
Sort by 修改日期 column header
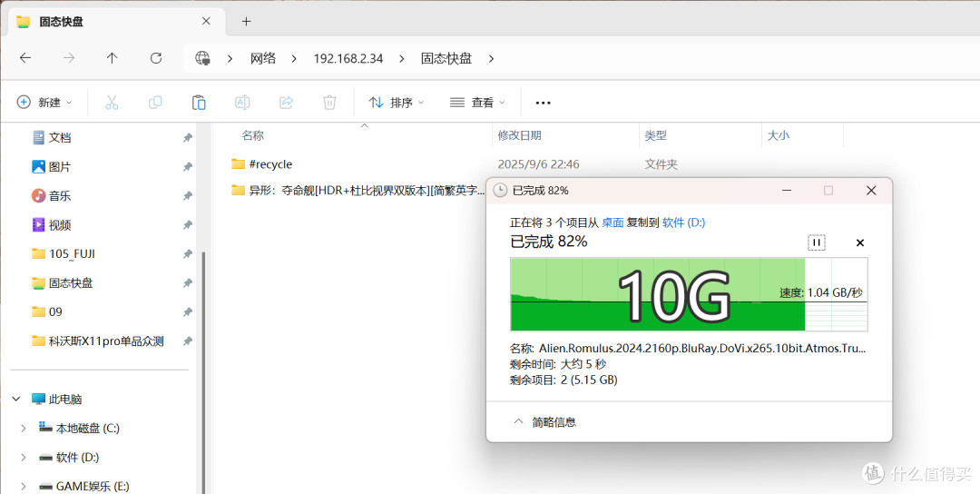pyautogui.click(x=519, y=135)
